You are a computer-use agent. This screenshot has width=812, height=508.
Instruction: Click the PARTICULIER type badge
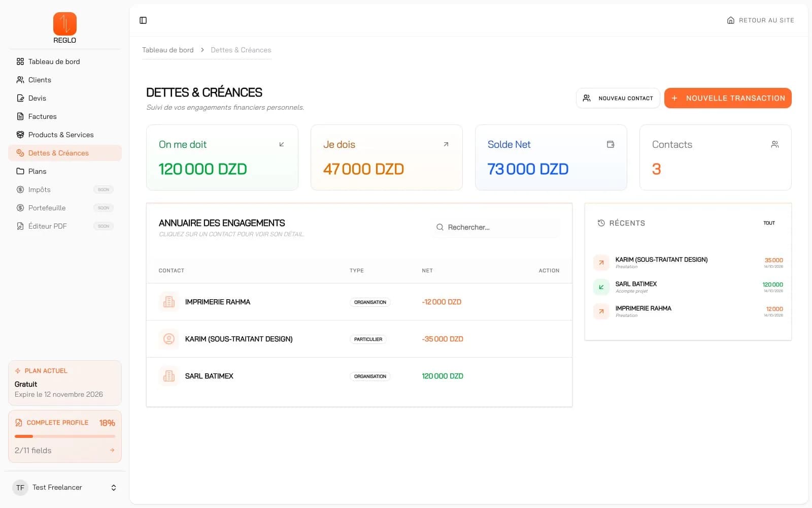[x=368, y=339]
